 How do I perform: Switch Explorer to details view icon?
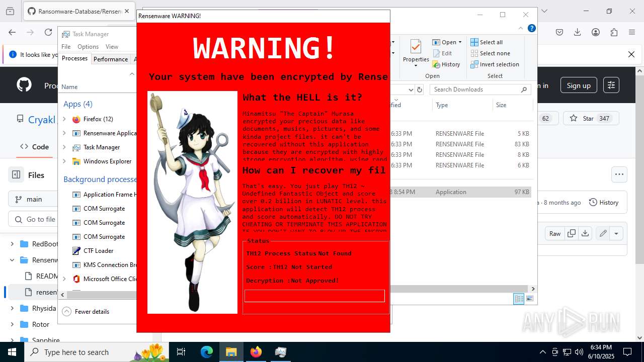tap(519, 299)
